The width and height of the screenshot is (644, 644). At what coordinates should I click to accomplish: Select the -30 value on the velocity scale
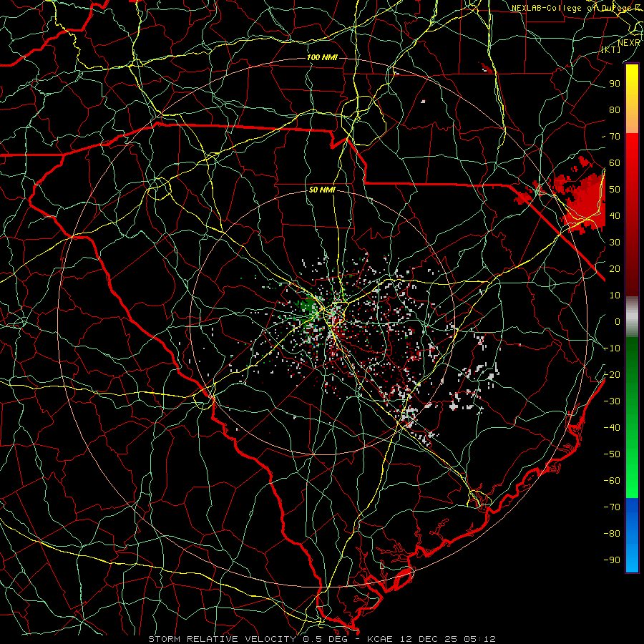[x=612, y=401]
